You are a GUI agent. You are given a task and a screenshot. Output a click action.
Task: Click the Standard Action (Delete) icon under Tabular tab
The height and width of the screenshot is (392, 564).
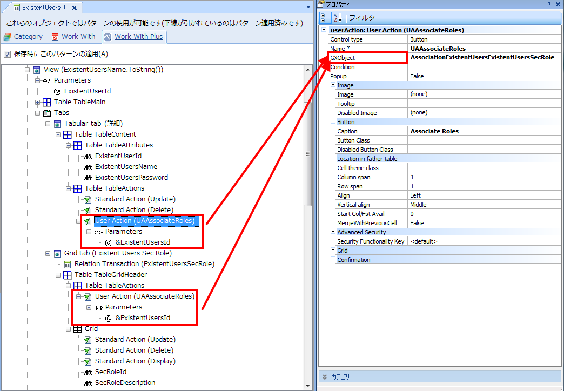point(88,210)
